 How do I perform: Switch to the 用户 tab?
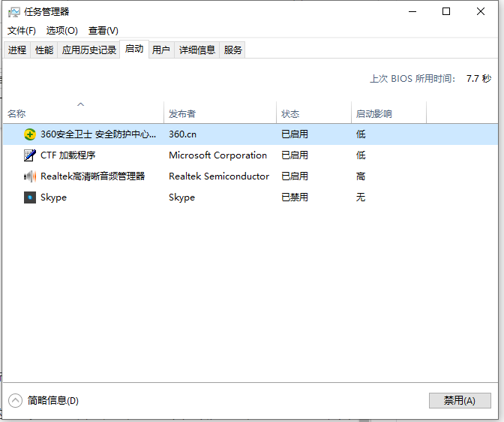tap(161, 50)
